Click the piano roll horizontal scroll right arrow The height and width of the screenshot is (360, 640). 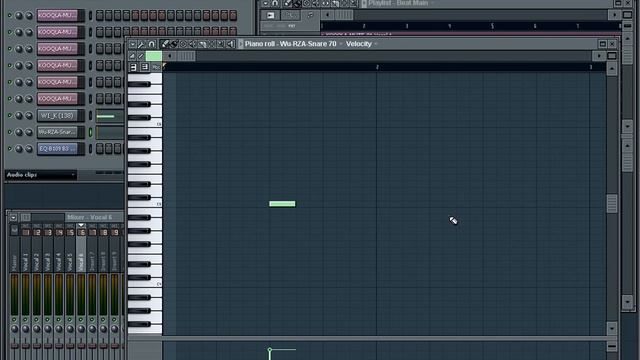coord(599,56)
